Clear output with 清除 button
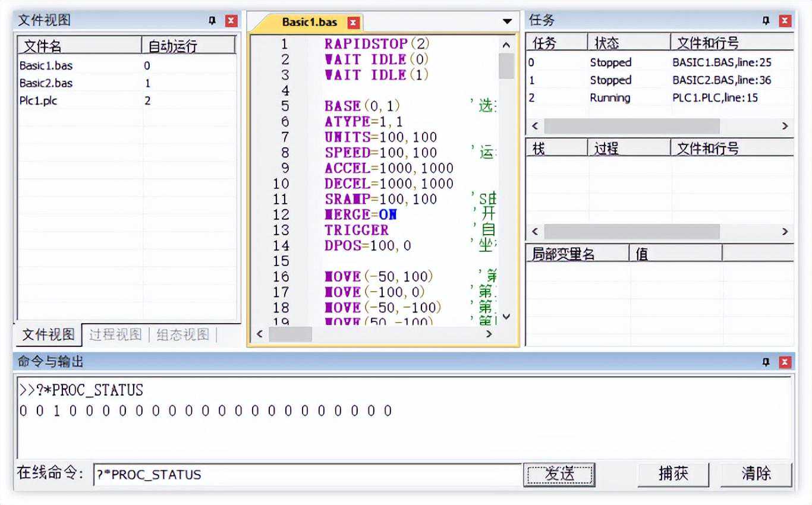This screenshot has width=812, height=505. point(756,474)
